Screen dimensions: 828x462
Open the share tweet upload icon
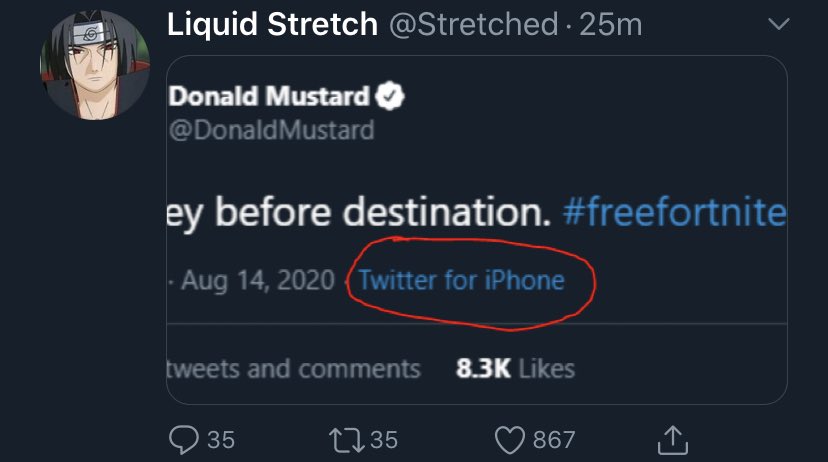coord(673,440)
